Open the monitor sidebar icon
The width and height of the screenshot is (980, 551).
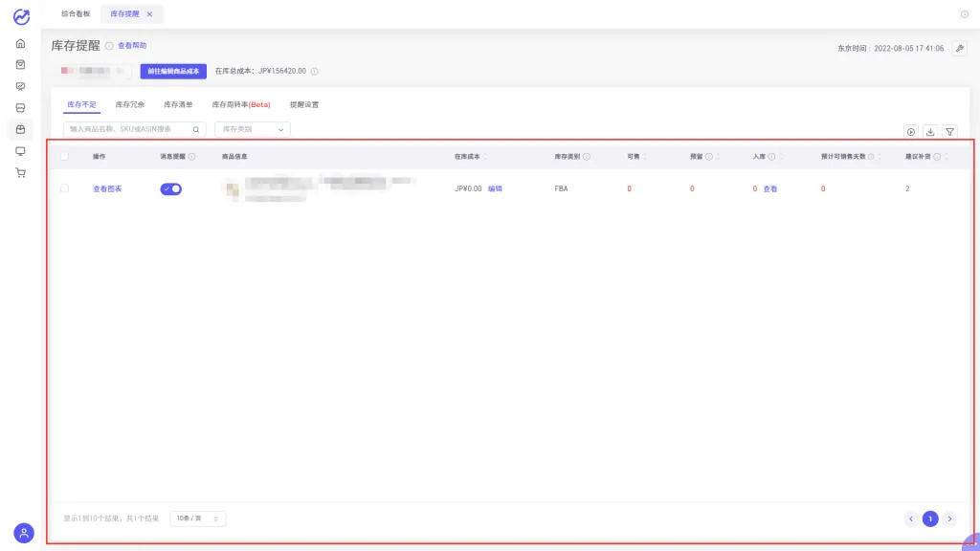point(21,151)
